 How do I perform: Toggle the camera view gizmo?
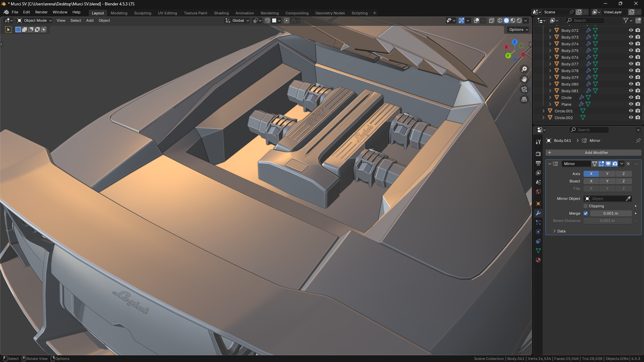(x=524, y=89)
